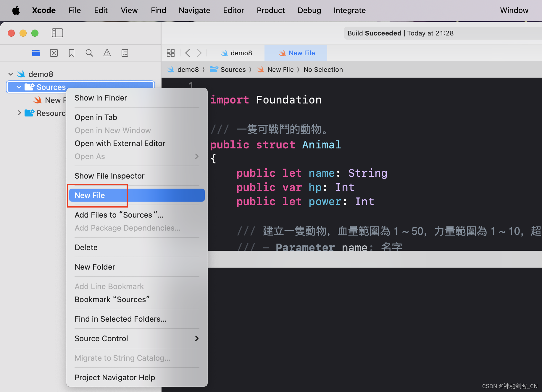Select the Sources row in navigator

coord(80,87)
